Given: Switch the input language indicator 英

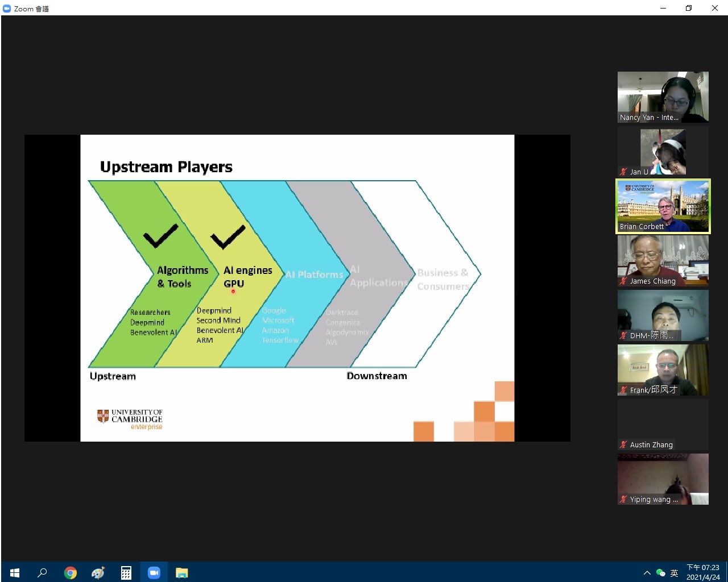Looking at the screenshot, I should tap(675, 573).
